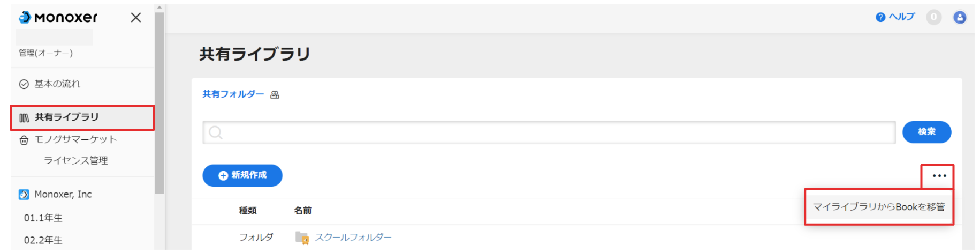Screen dimensions: 980x252
Task: Open 共有ライブラリ in the sidebar
Action: pos(82,117)
